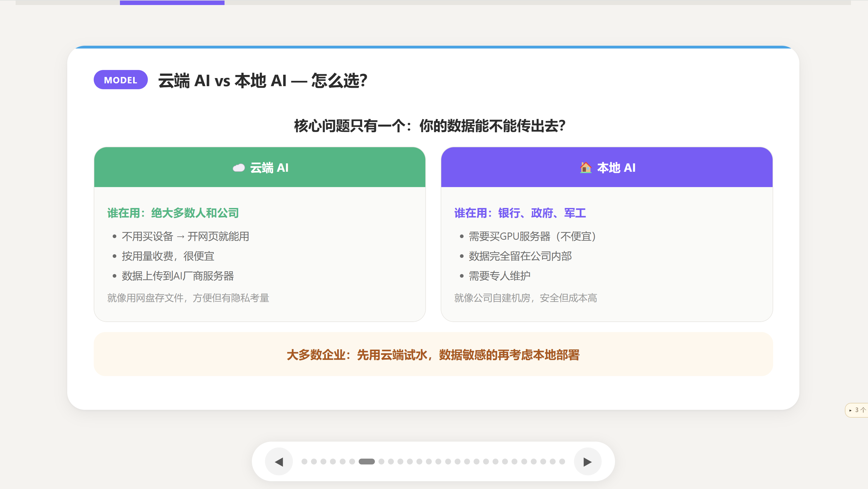868x489 pixels.
Task: Select the pagination dot just before the active one
Action: tap(352, 461)
